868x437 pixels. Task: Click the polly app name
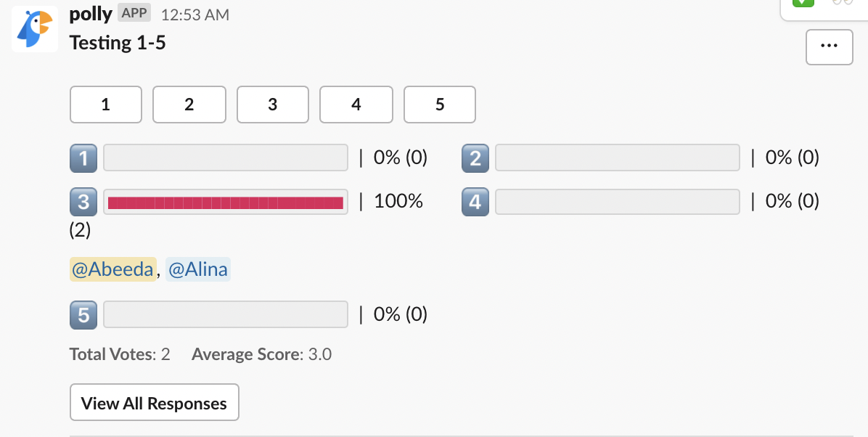91,15
